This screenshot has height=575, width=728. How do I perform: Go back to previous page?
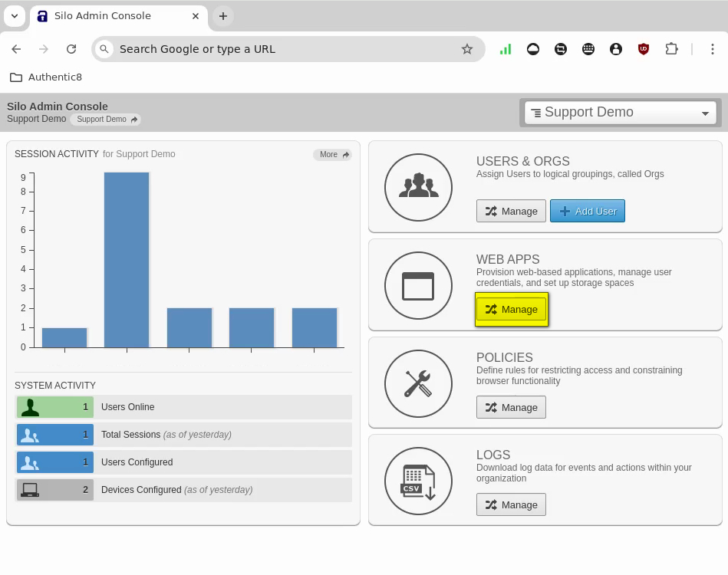(x=16, y=49)
